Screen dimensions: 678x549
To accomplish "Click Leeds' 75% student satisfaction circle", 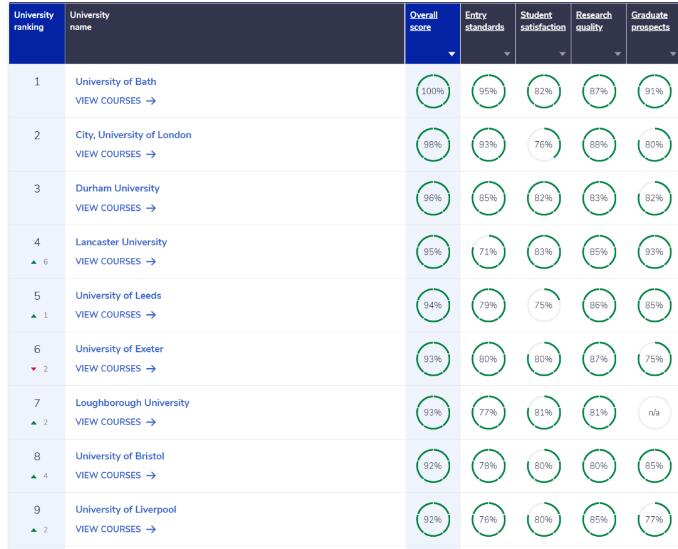I will pyautogui.click(x=544, y=305).
